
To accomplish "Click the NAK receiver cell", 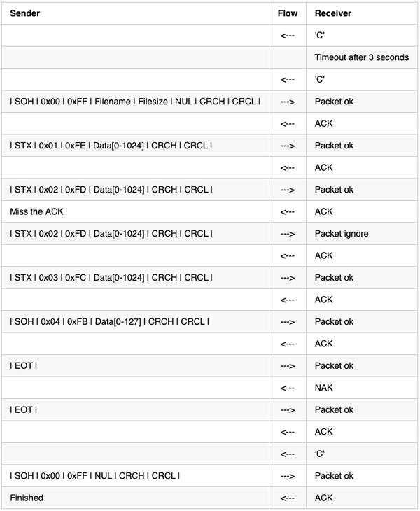I will point(323,388).
